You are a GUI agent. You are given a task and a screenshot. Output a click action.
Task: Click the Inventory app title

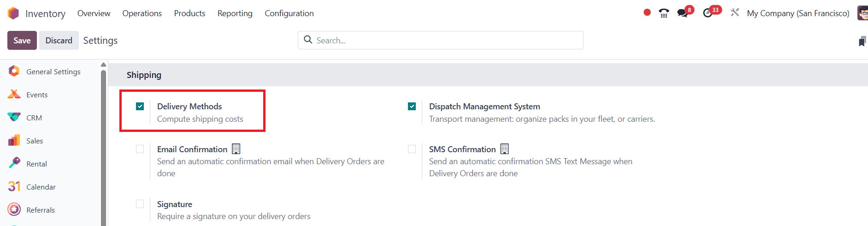pos(45,14)
